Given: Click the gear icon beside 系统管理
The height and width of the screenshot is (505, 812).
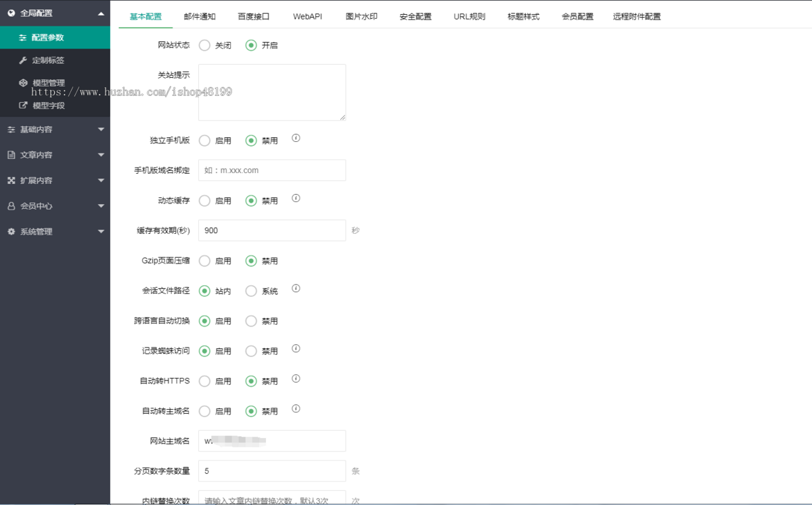Looking at the screenshot, I should [12, 231].
